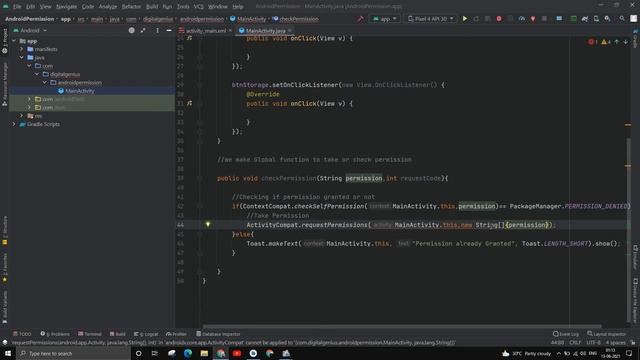Viewport: 640px width, 360px height.
Task: Open Microsoft Edge in the taskbar
Action: 188,353
